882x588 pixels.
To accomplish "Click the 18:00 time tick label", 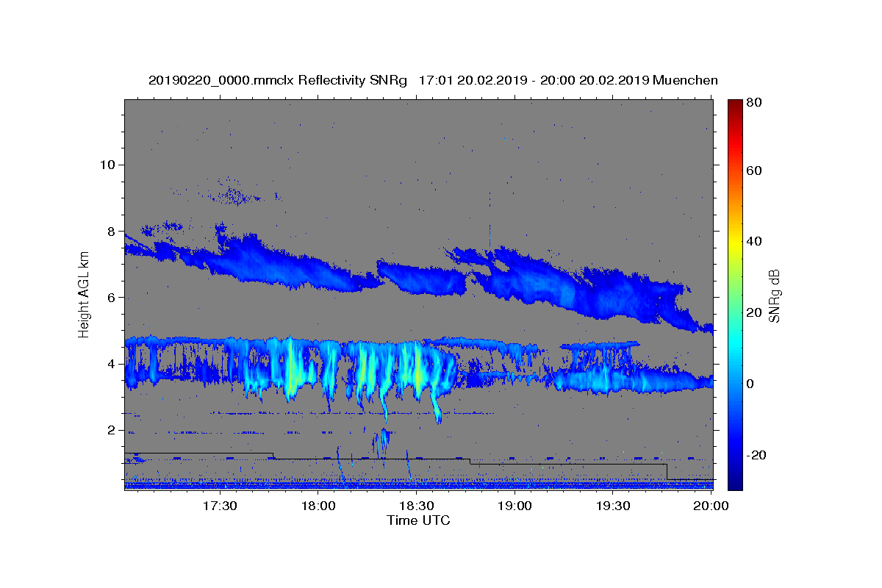I will click(318, 506).
